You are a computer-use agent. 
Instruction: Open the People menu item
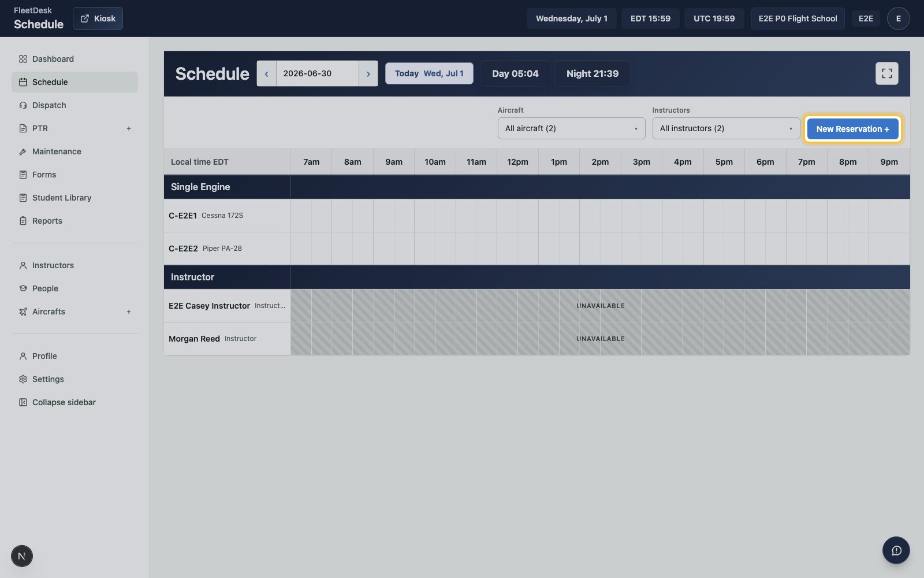pos(74,288)
